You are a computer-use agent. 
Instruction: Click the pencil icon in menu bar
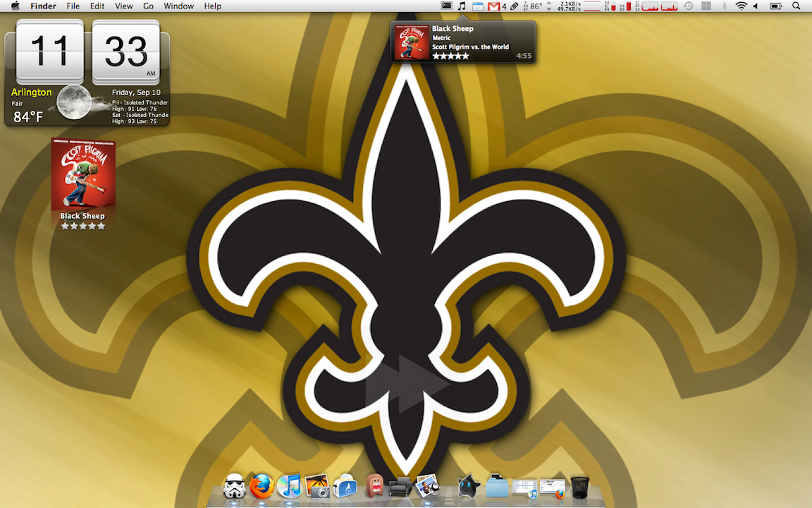coord(515,6)
